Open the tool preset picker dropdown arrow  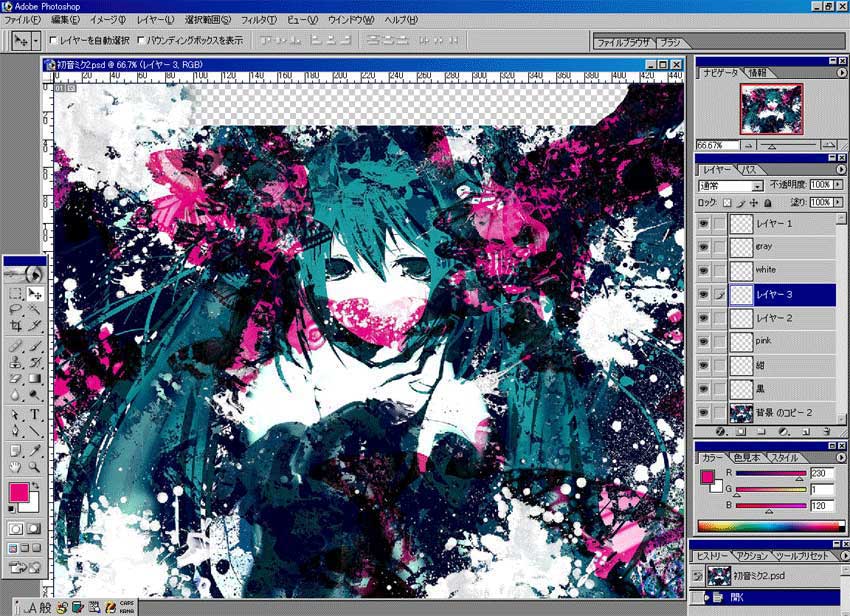click(36, 41)
